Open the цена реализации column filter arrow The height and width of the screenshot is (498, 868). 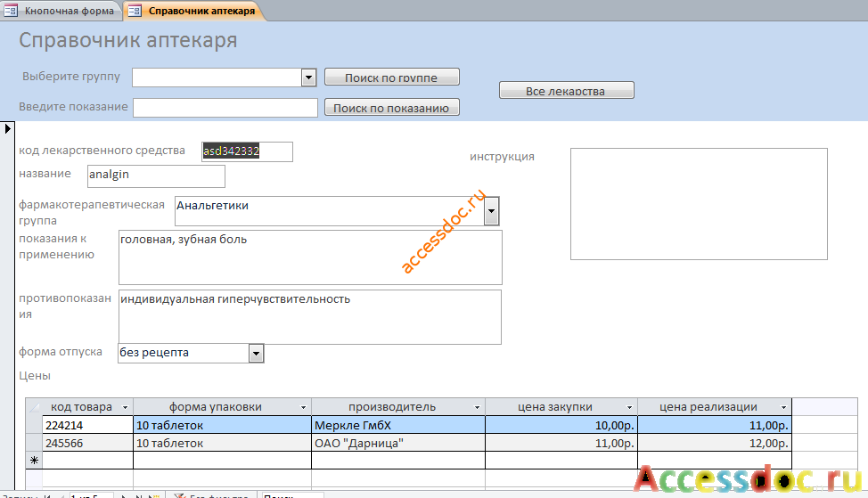pos(784,407)
